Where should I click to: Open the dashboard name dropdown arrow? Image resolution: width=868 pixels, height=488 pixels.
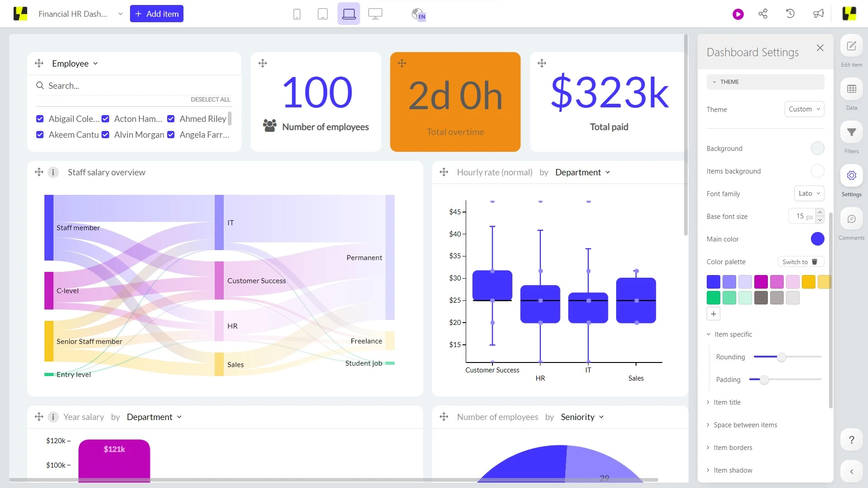pyautogui.click(x=120, y=14)
